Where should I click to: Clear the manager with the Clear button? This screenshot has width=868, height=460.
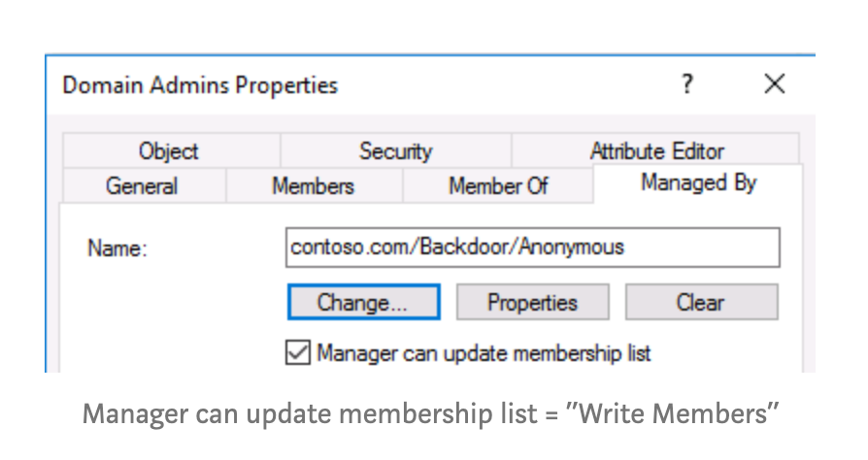(x=700, y=303)
